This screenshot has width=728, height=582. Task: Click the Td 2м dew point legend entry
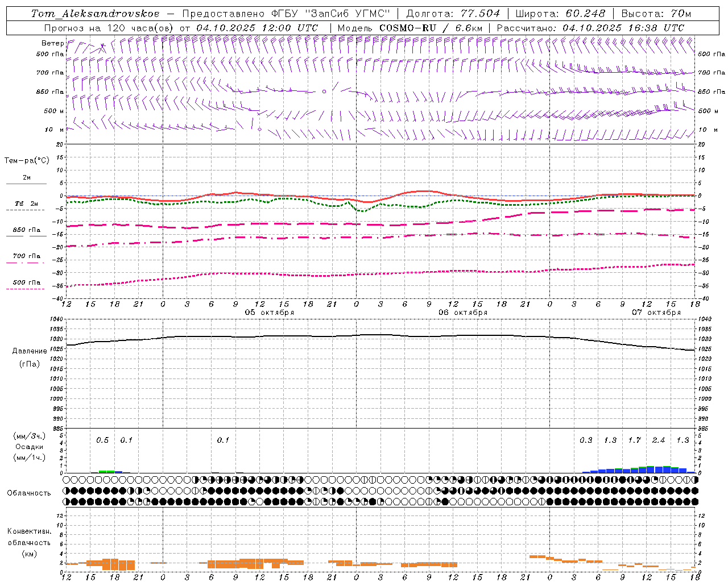[x=27, y=203]
